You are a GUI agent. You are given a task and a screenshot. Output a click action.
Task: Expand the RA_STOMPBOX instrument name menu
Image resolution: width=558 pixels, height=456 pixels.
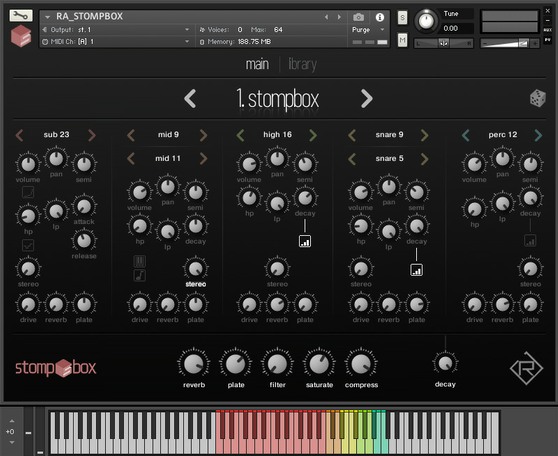coord(47,17)
